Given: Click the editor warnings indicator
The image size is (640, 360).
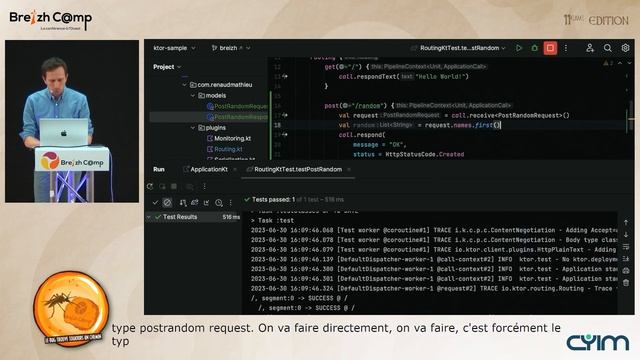Looking at the screenshot, I should tap(608, 63).
